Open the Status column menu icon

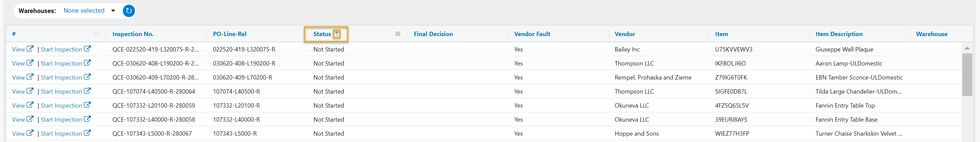397,34
